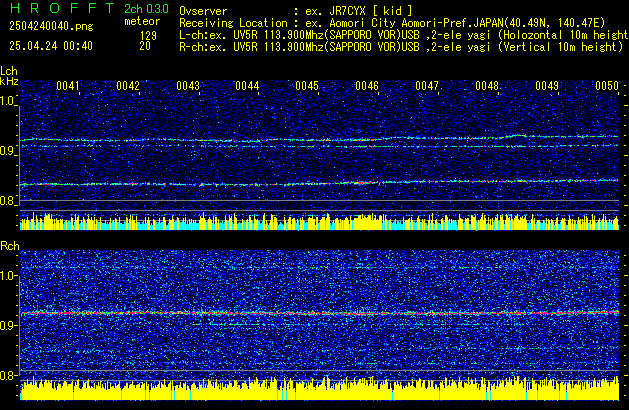This screenshot has height=410, width=629.
Task: Click the Receiving Location line for Aomori City
Action: [392, 23]
